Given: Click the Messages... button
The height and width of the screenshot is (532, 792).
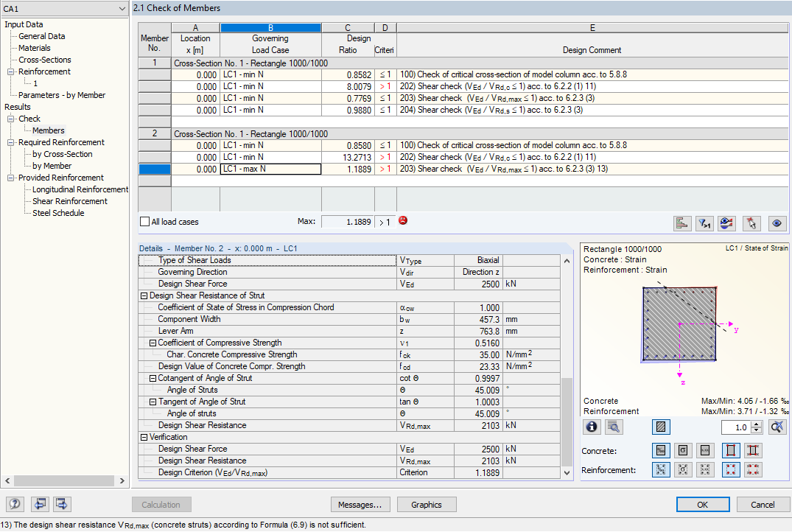Looking at the screenshot, I should [x=360, y=504].
